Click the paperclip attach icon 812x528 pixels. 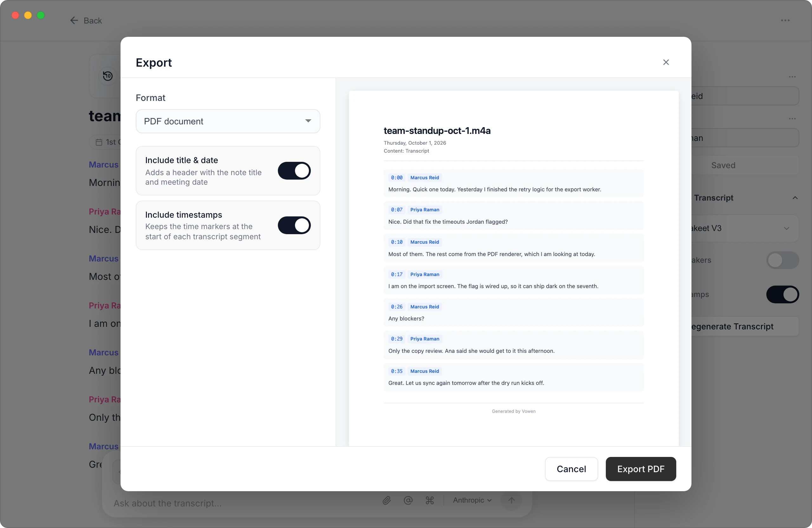click(387, 500)
